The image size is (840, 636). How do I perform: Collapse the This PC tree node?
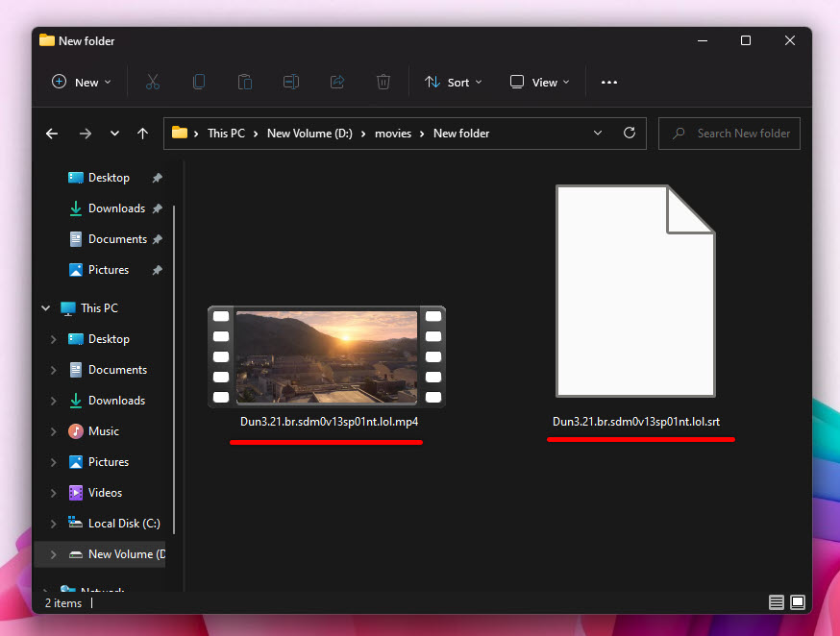[45, 308]
